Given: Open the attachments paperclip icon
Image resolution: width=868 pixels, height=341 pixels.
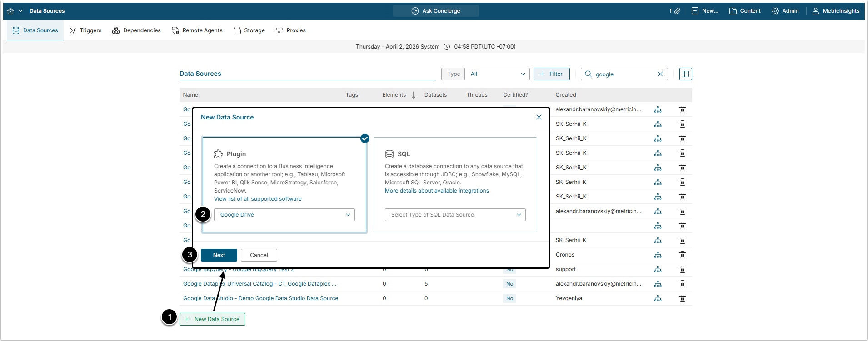Looking at the screenshot, I should (677, 11).
